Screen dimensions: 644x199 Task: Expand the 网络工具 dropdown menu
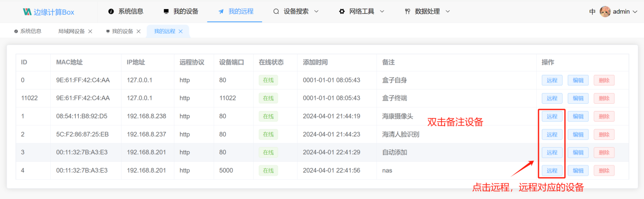(x=382, y=11)
